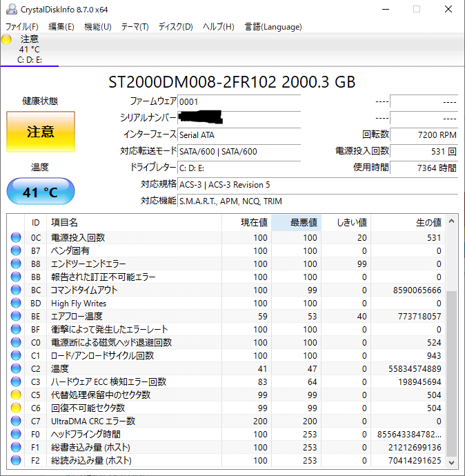Viewport: 465px width, 476px height.
Task: Select the High Fly Writes row name
Action: pyautogui.click(x=79, y=304)
